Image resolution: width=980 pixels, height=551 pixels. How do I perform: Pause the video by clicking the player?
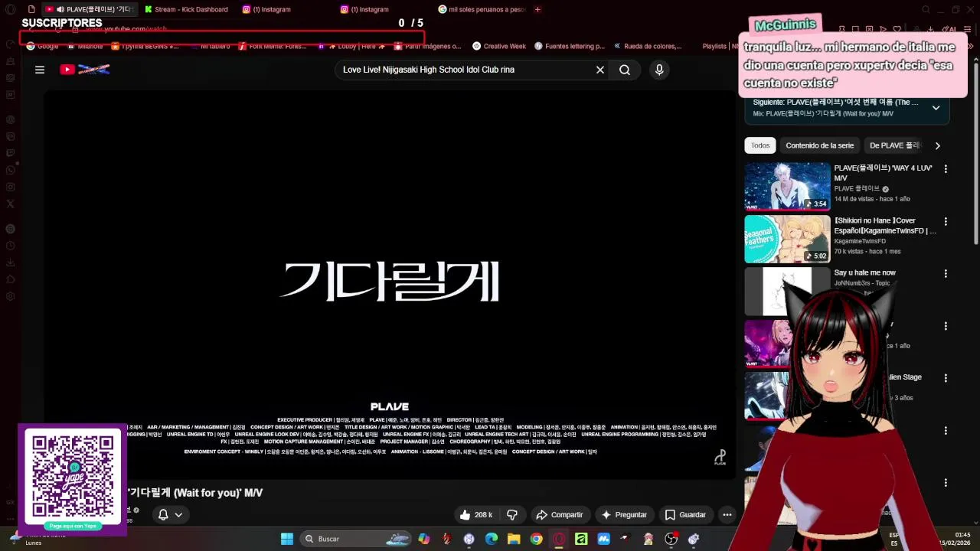389,283
